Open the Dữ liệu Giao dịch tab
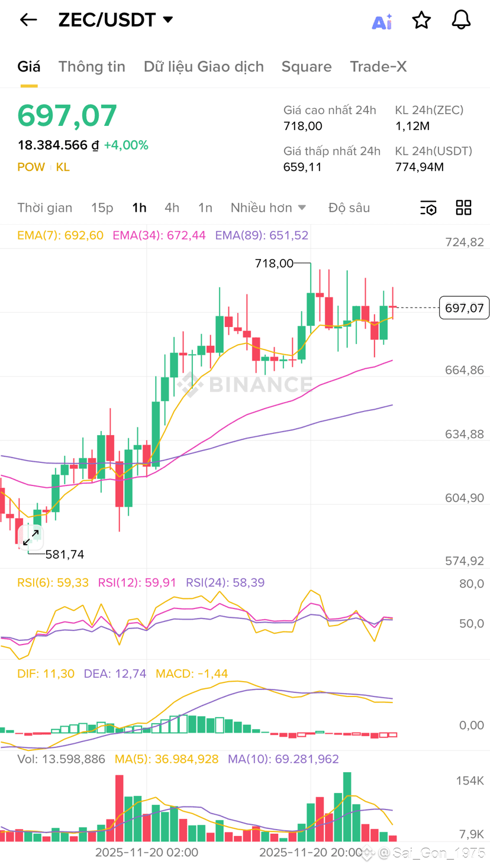The width and height of the screenshot is (490, 868). pyautogui.click(x=204, y=67)
